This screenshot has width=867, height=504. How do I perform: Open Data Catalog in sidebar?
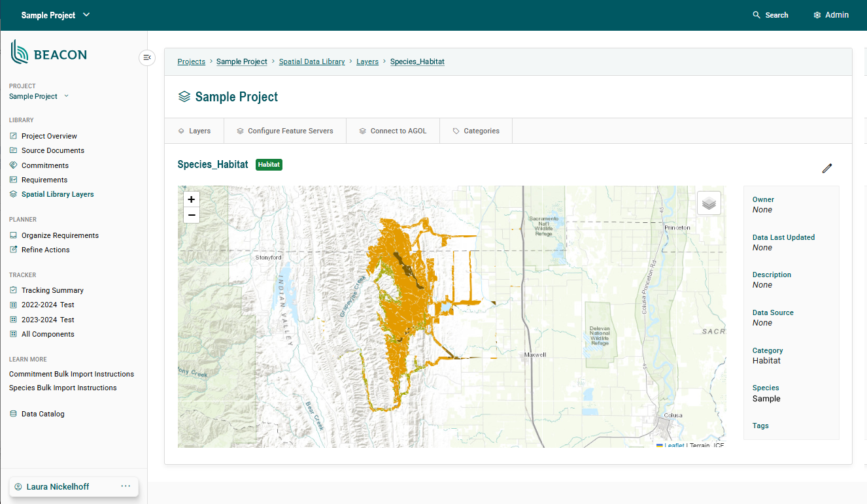[42, 414]
